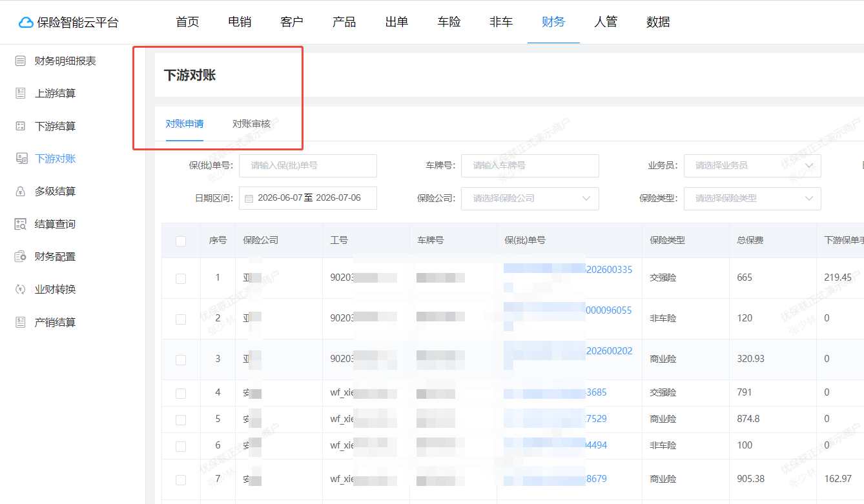Check the checkbox for row 3
The width and height of the screenshot is (864, 504).
181,359
